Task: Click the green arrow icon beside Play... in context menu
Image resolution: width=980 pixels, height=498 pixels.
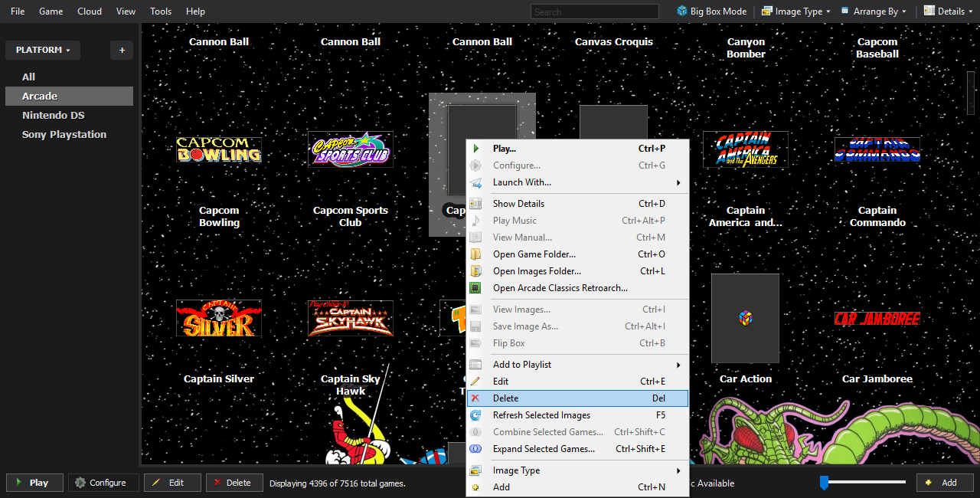Action: [x=475, y=149]
